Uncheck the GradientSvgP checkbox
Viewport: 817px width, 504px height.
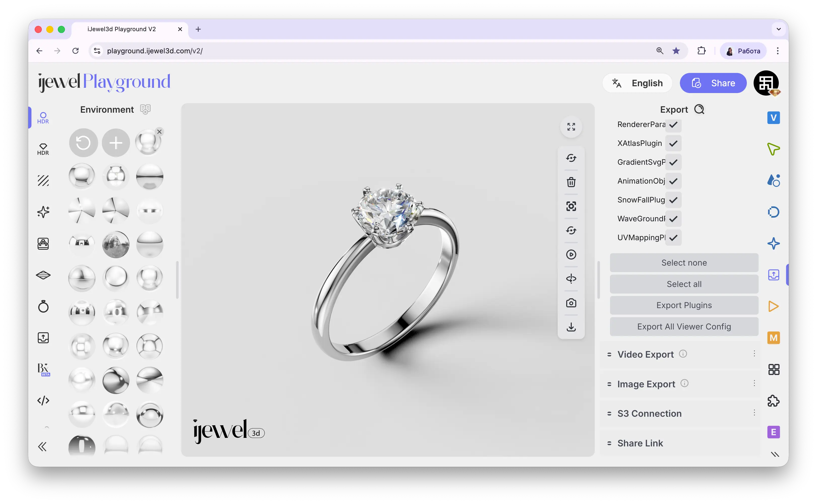(x=673, y=162)
